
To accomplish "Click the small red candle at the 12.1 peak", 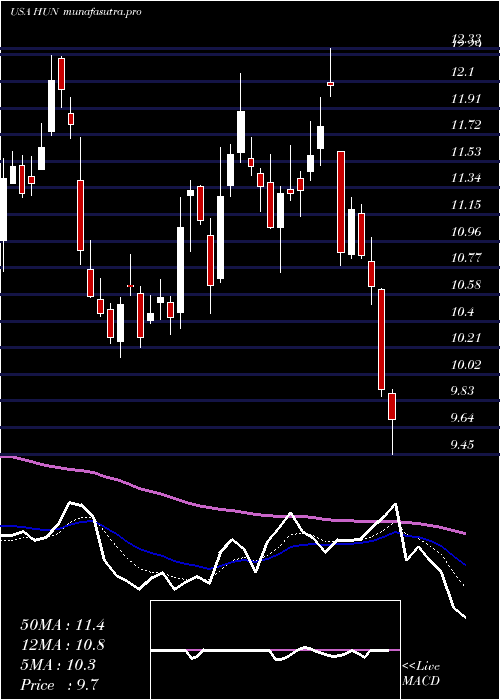I will (330, 83).
